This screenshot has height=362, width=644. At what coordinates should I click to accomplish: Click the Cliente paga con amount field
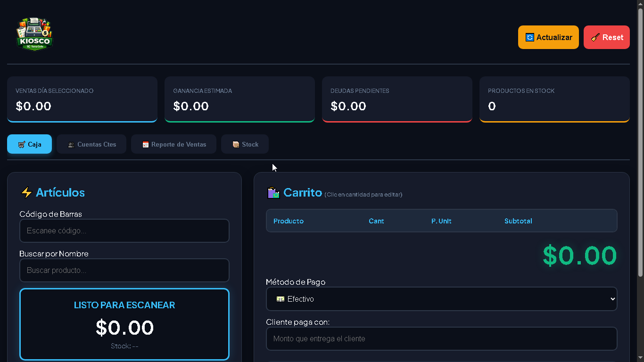[441, 339]
